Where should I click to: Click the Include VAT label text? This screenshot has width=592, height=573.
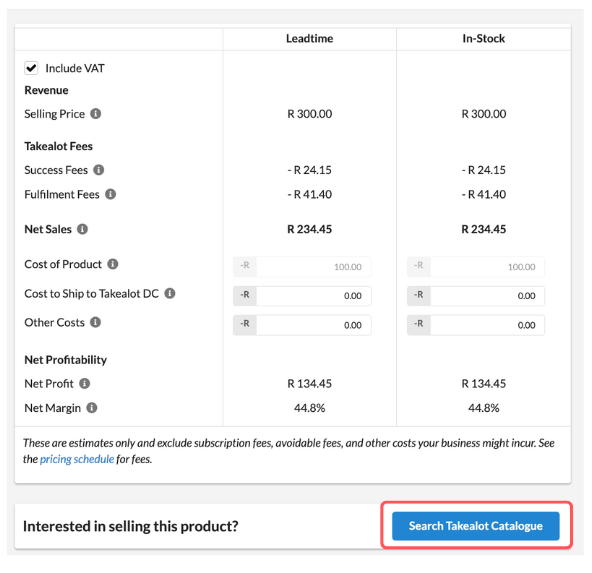coord(75,68)
